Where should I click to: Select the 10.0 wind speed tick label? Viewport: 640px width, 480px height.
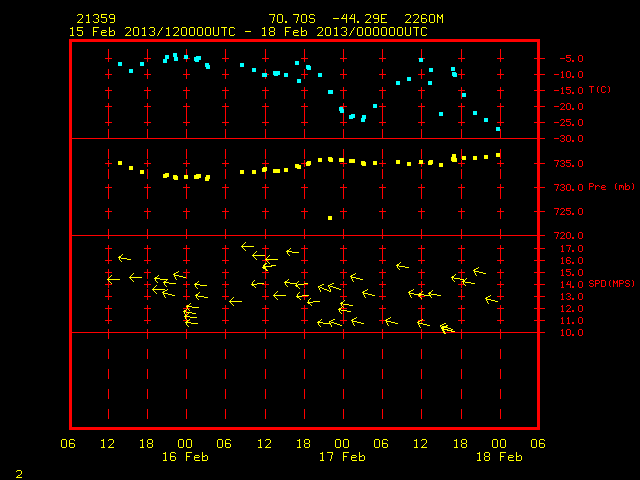tap(572, 333)
